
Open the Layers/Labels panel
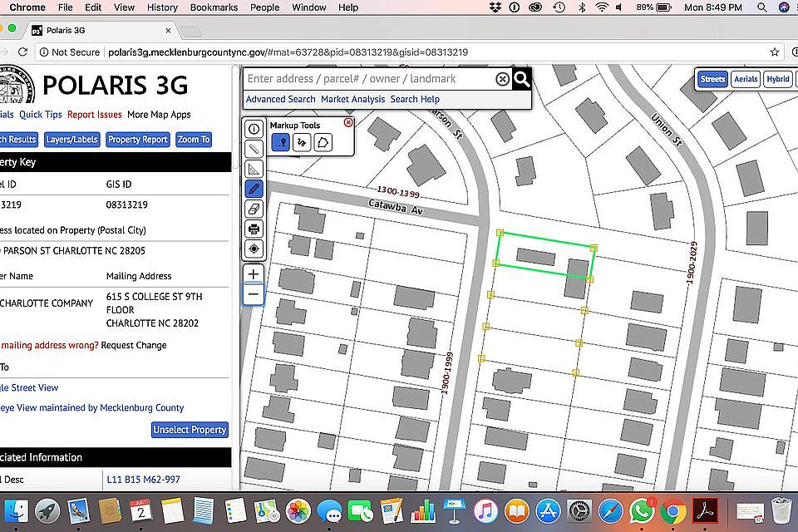(x=71, y=140)
